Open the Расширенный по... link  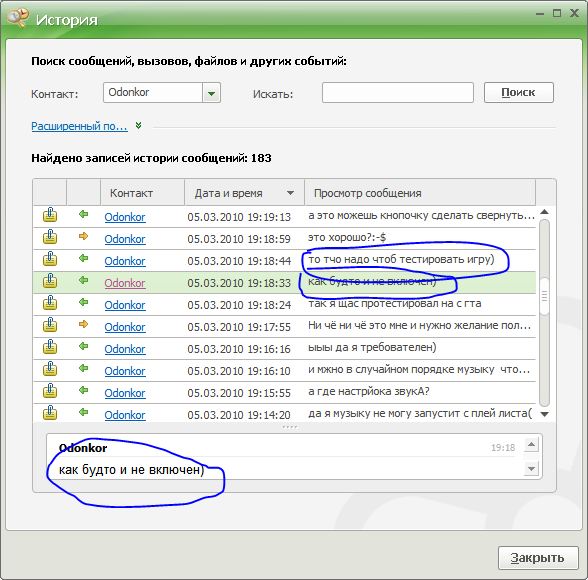(79, 126)
